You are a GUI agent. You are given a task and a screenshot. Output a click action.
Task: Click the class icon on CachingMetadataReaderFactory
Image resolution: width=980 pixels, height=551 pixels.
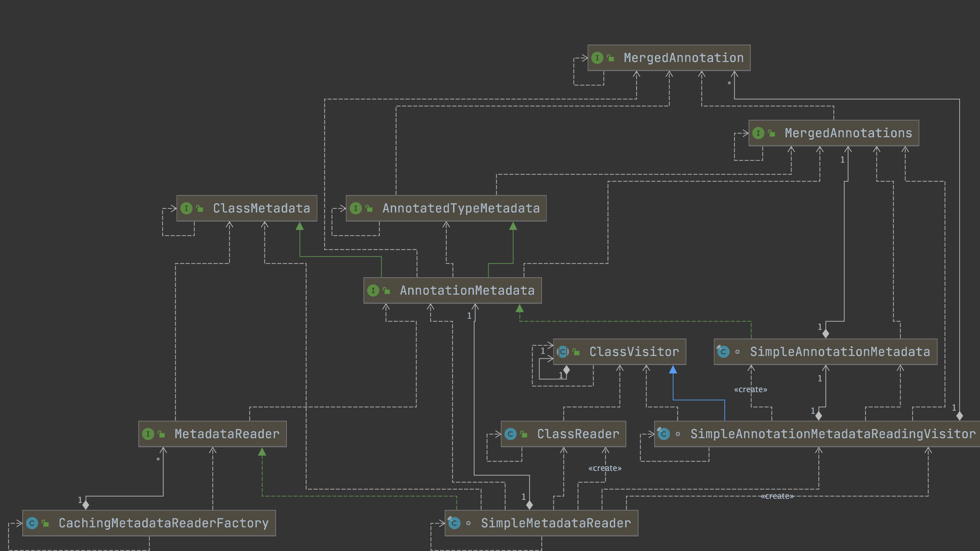[32, 523]
